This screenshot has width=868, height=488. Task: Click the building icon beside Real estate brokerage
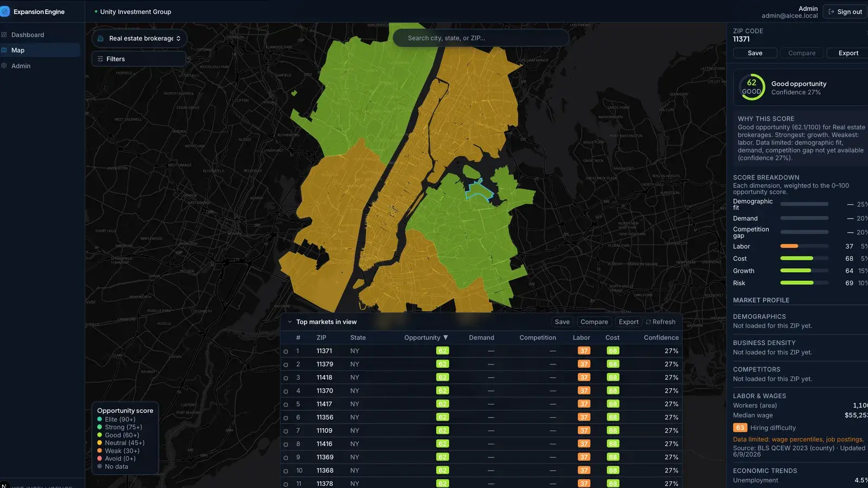click(x=100, y=38)
